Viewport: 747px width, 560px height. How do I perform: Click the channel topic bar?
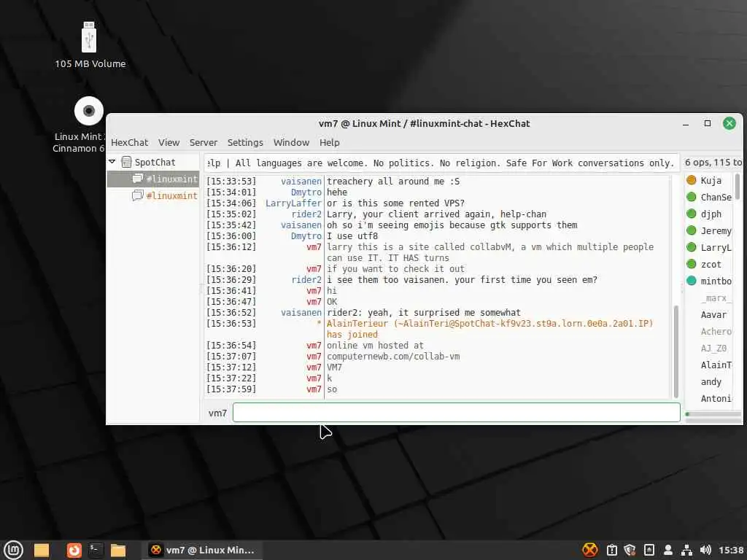tap(441, 163)
